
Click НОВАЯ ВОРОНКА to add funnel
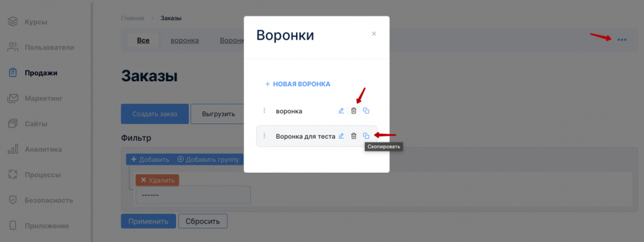[297, 84]
